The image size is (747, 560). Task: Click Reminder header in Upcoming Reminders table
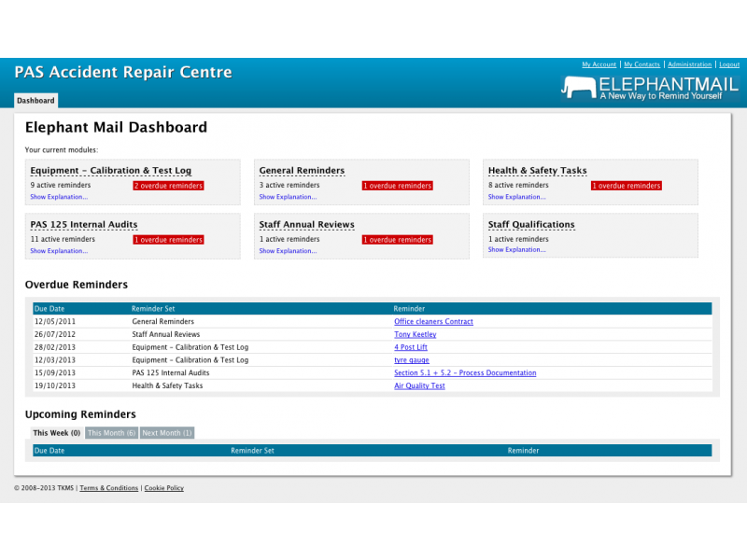(523, 451)
